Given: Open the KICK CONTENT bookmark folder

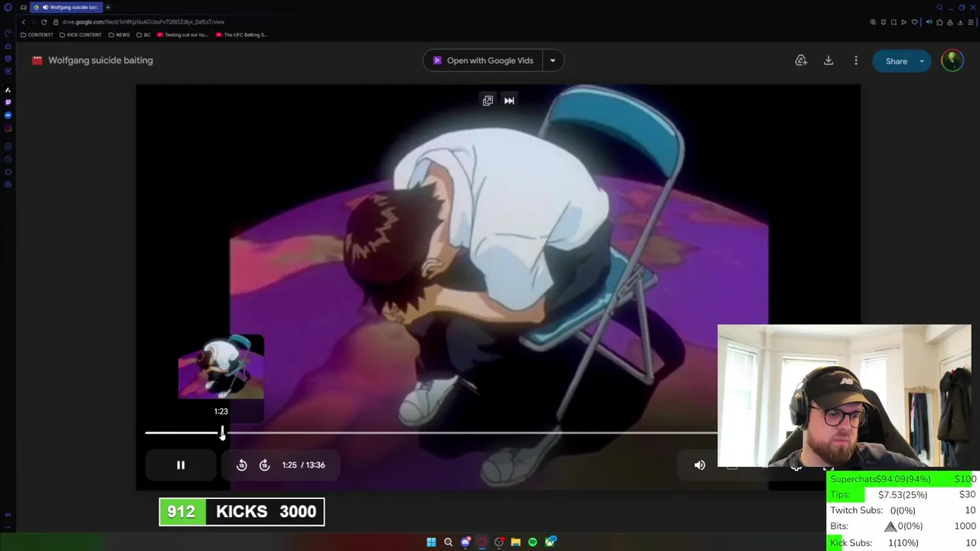Looking at the screenshot, I should [80, 34].
